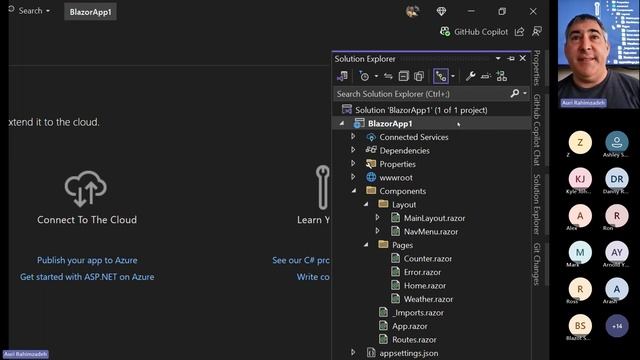Image resolution: width=640 pixels, height=360 pixels.
Task: Select Error.razor file
Action: click(422, 272)
